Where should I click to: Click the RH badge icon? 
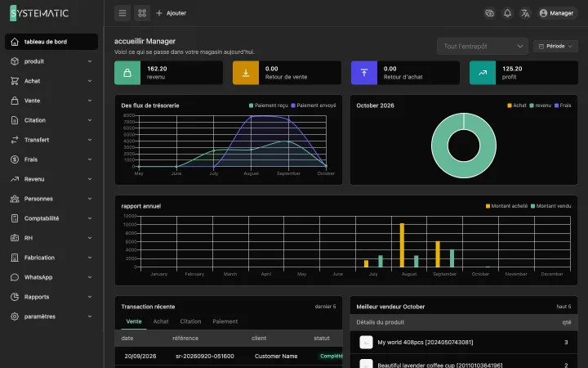[15, 238]
